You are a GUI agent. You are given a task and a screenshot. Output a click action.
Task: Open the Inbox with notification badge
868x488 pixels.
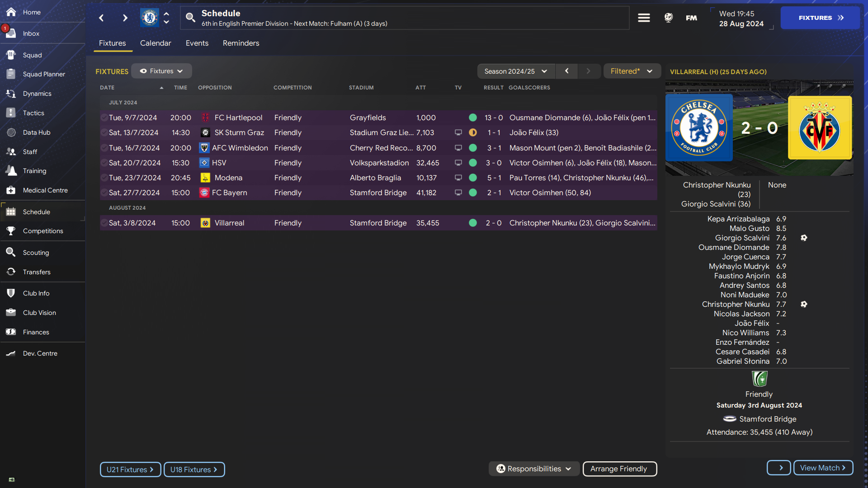coord(11,33)
